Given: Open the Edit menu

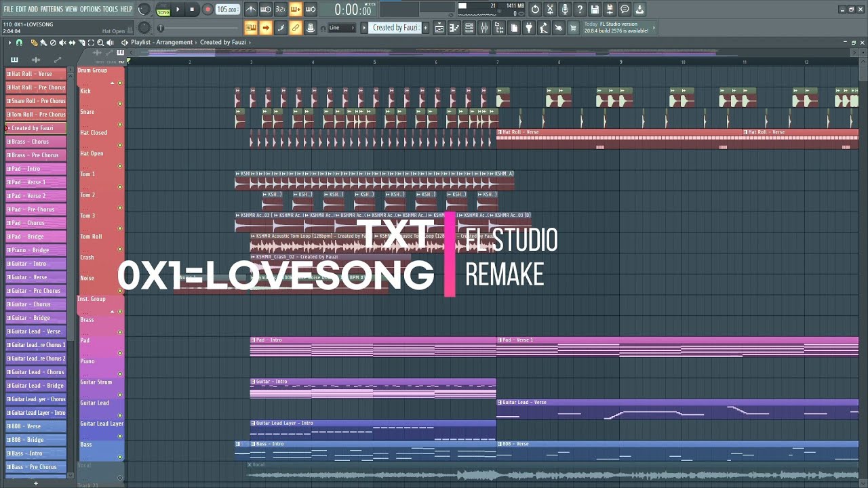Looking at the screenshot, I should pyautogui.click(x=20, y=9).
